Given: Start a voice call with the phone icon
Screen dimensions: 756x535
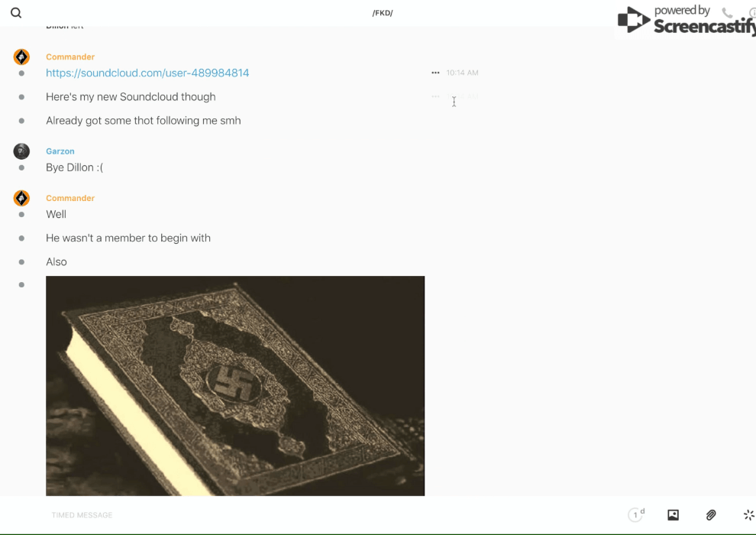Looking at the screenshot, I should coord(727,13).
